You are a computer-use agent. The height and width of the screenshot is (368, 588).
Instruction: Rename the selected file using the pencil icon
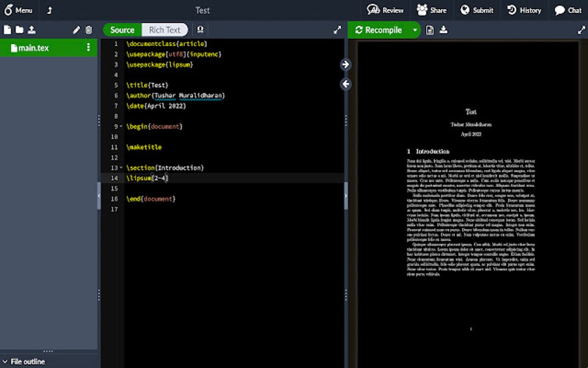[x=77, y=29]
